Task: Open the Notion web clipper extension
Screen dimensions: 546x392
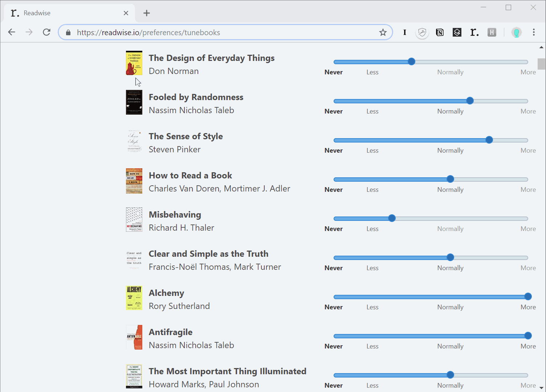Action: click(x=440, y=33)
